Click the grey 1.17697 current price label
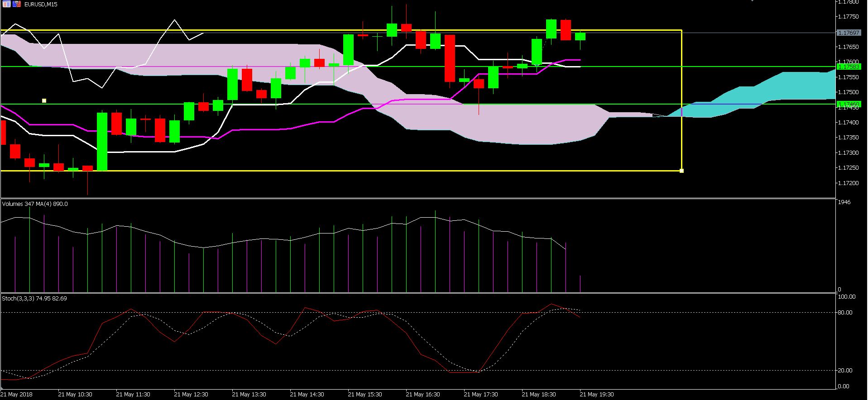Image resolution: width=868 pixels, height=400 pixels. tap(848, 33)
